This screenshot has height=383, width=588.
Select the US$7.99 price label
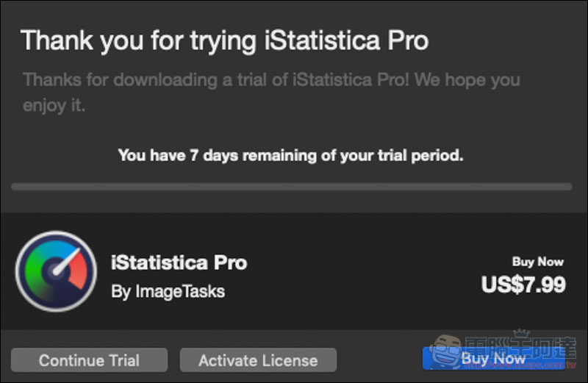[523, 284]
